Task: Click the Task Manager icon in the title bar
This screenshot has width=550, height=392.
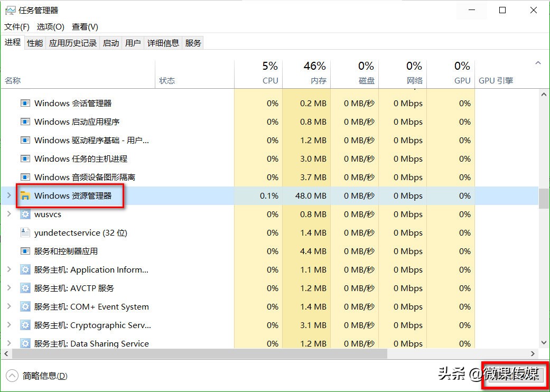Action: (x=11, y=10)
